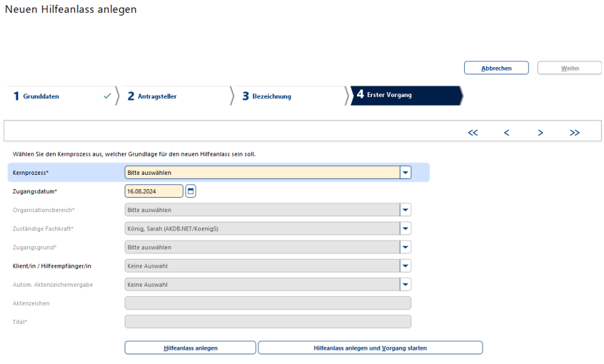Click the 'Wählen Sie den Kernprozess aus' instruction text
This screenshot has height=364, width=604.
(134, 154)
